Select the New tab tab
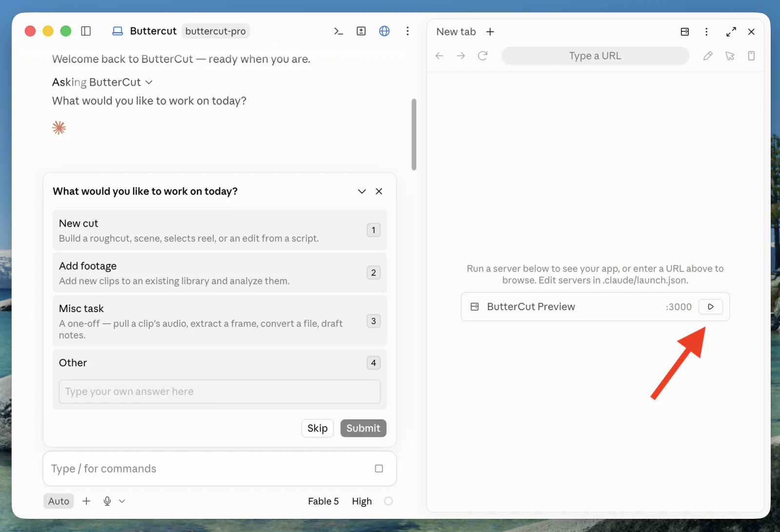The width and height of the screenshot is (780, 532). [x=456, y=32]
